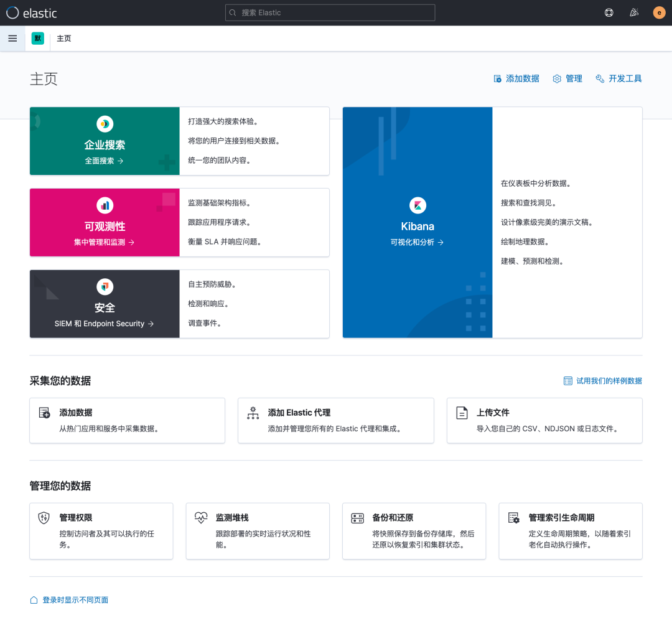The image size is (672, 623).
Task: Click SIEM 和 Endpoint Security link
Action: (104, 324)
